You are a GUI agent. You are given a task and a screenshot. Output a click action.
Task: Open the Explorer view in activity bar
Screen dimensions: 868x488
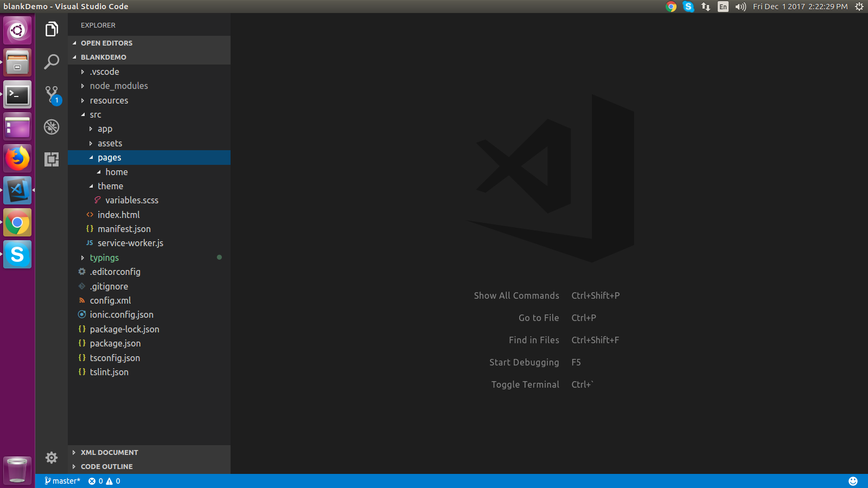(52, 29)
